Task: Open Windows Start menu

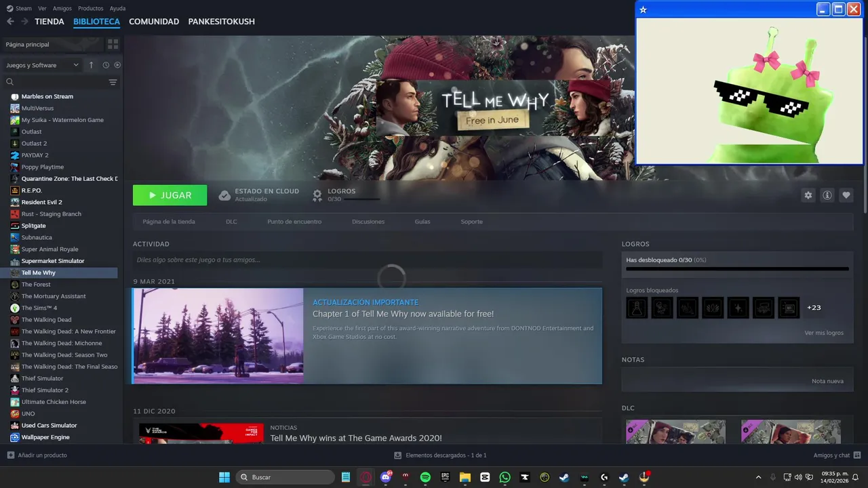Action: [x=224, y=477]
